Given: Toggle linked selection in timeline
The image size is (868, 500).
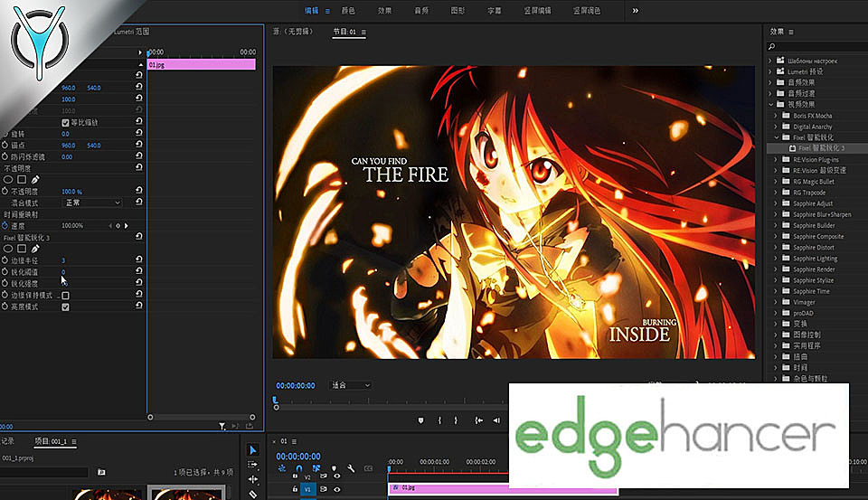Looking at the screenshot, I should 316,468.
